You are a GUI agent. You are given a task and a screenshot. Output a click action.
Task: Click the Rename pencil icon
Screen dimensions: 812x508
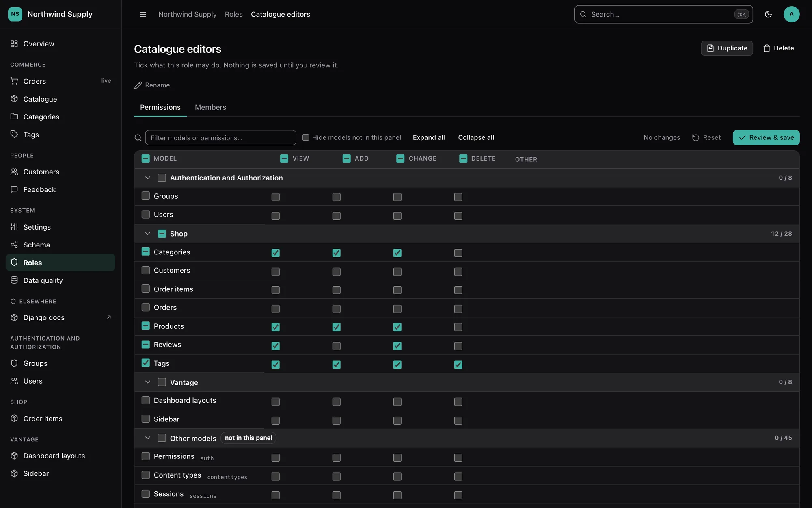coord(138,85)
